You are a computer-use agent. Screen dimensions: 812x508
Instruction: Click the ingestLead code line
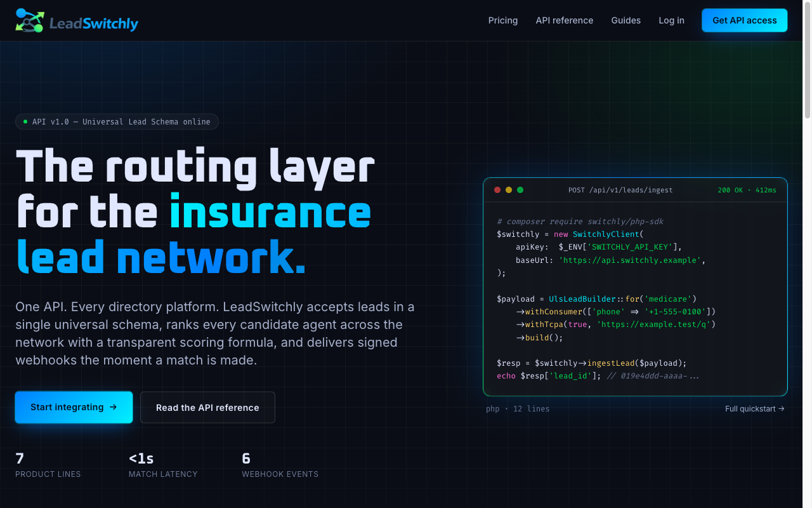(x=592, y=363)
